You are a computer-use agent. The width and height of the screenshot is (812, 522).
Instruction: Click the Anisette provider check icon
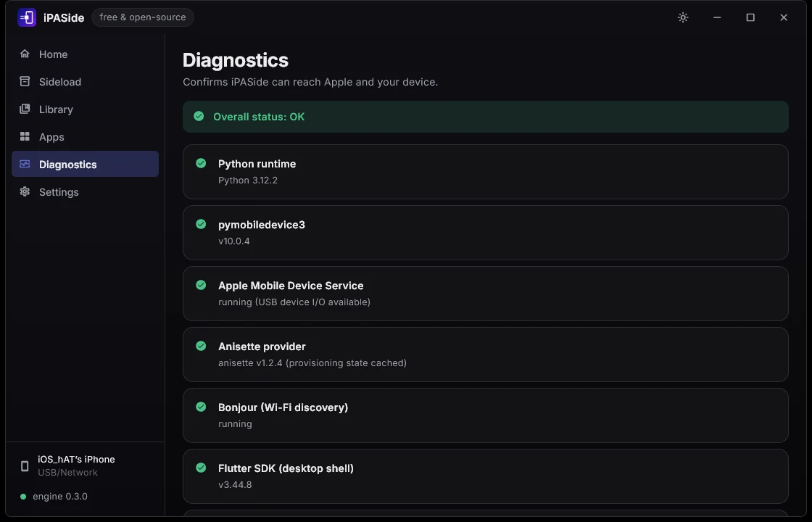[x=201, y=346]
